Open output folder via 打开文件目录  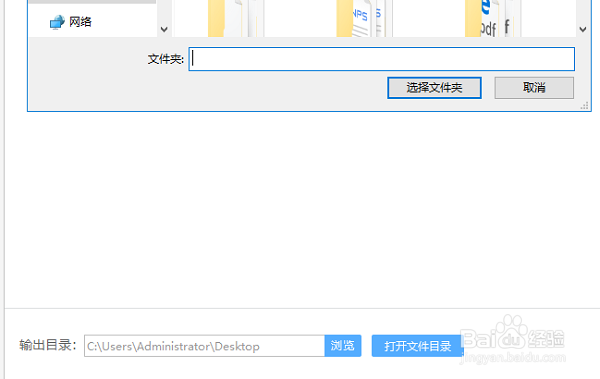coord(417,346)
